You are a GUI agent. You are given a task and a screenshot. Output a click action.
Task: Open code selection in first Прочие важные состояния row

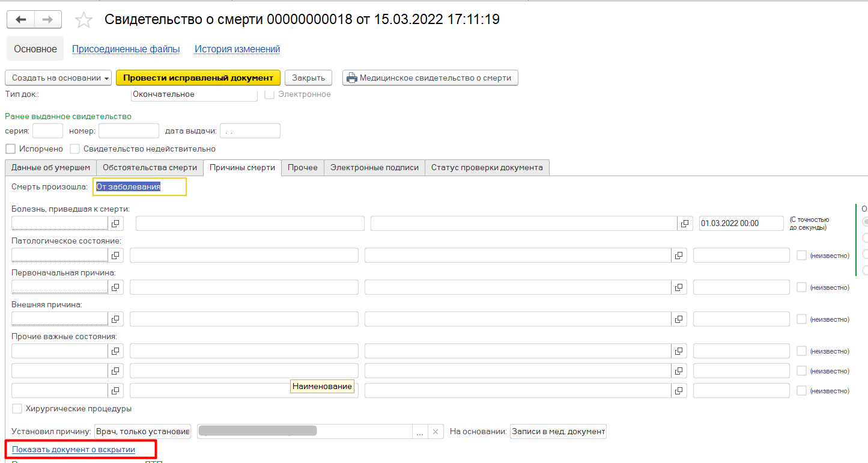(116, 351)
